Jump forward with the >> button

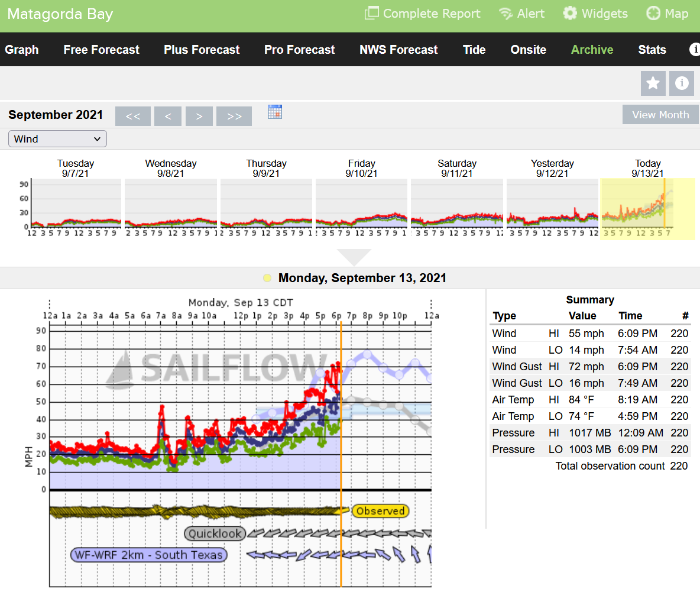coord(234,116)
